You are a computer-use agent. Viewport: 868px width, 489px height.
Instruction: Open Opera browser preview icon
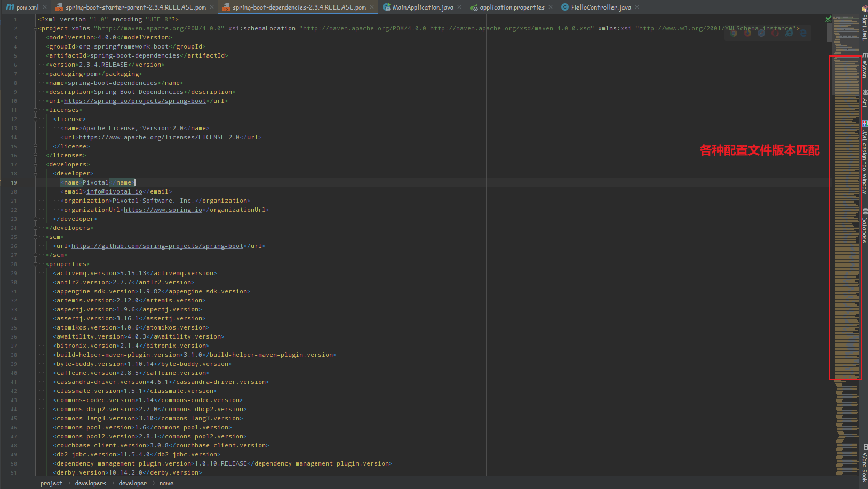(775, 33)
